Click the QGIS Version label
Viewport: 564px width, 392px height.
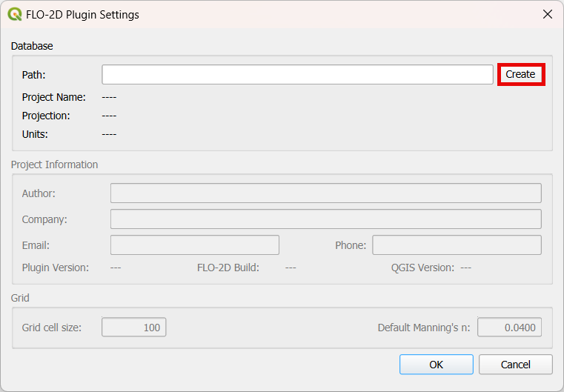(x=422, y=268)
